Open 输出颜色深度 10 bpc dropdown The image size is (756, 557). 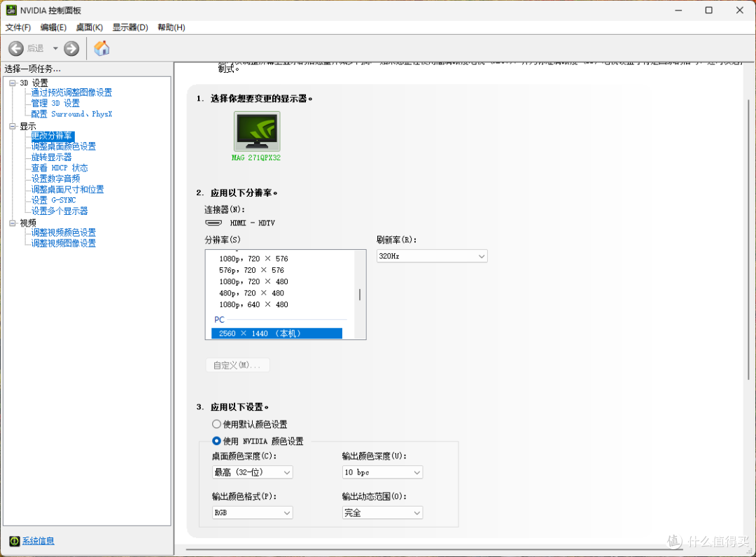pyautogui.click(x=382, y=472)
